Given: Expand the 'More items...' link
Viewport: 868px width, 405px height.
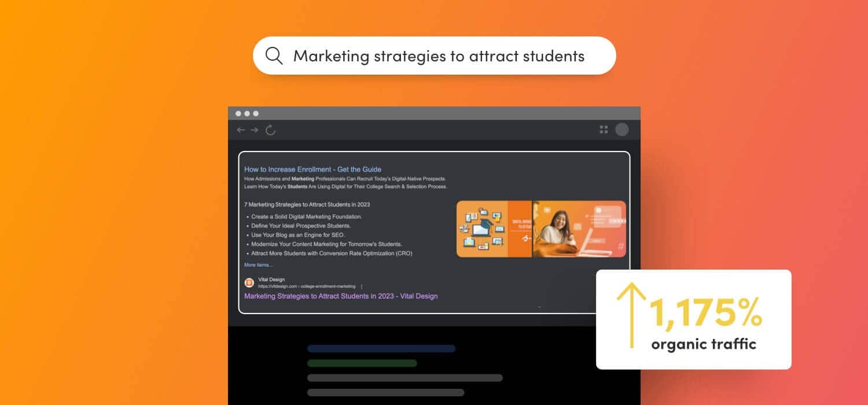Looking at the screenshot, I should click(x=258, y=265).
